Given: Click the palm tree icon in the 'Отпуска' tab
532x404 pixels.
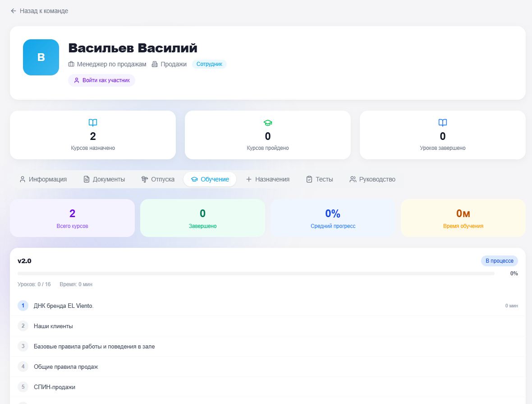Looking at the screenshot, I should pyautogui.click(x=145, y=179).
